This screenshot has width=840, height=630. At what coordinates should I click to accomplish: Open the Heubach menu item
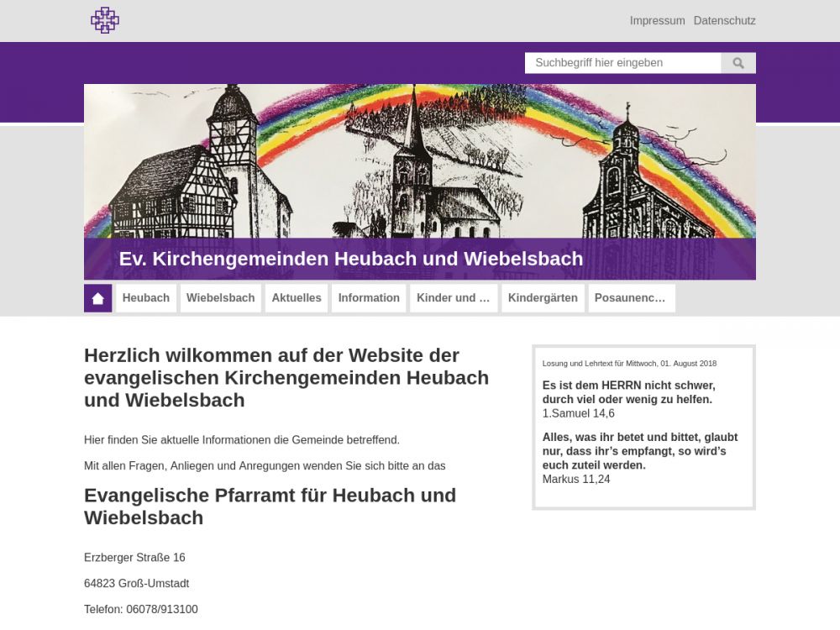pyautogui.click(x=146, y=298)
